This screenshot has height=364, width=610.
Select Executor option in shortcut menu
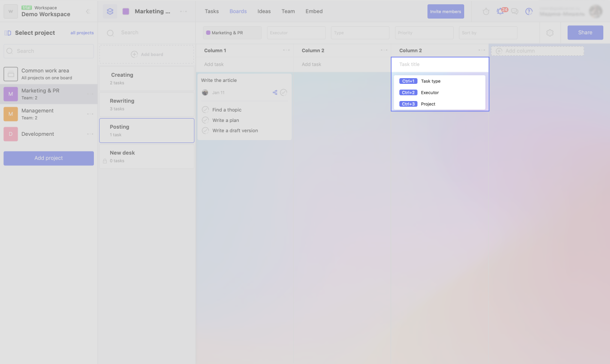point(429,92)
